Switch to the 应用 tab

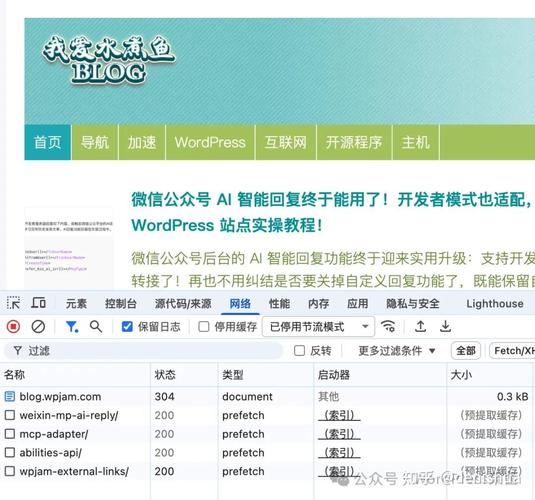tap(358, 303)
